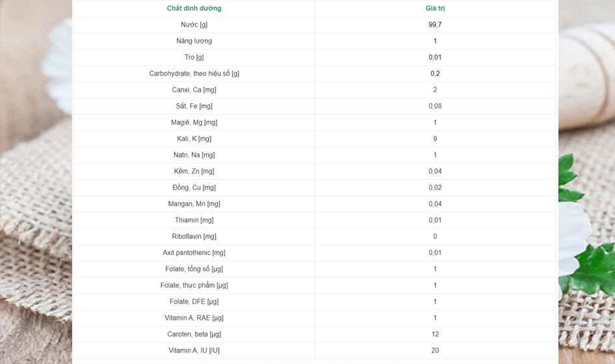
Task: Select "Carbohydrate, theo hiệu số [g]" cell
Action: [194, 73]
